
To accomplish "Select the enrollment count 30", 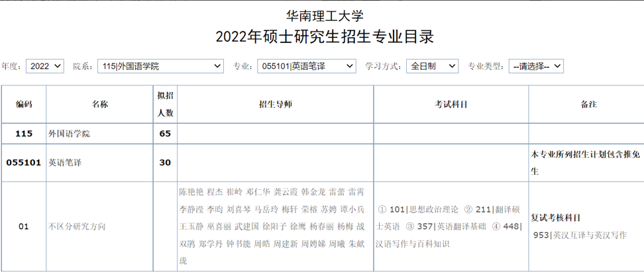I will click(x=165, y=162).
